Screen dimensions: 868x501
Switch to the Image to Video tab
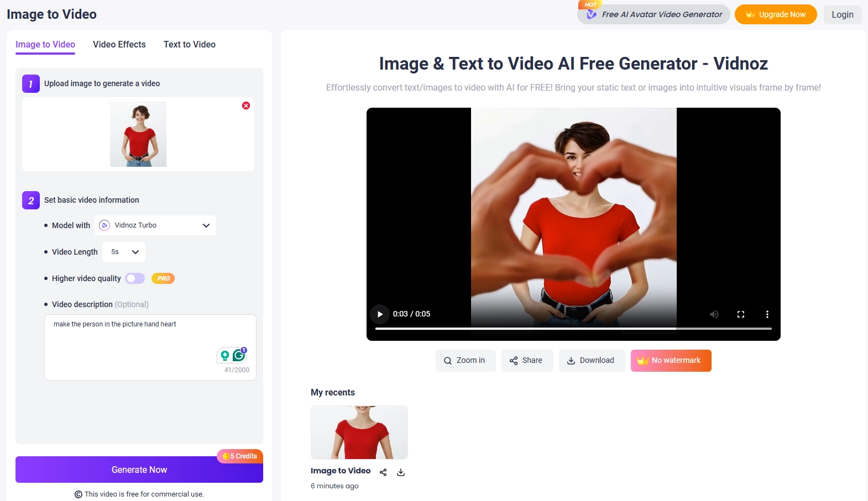45,44
